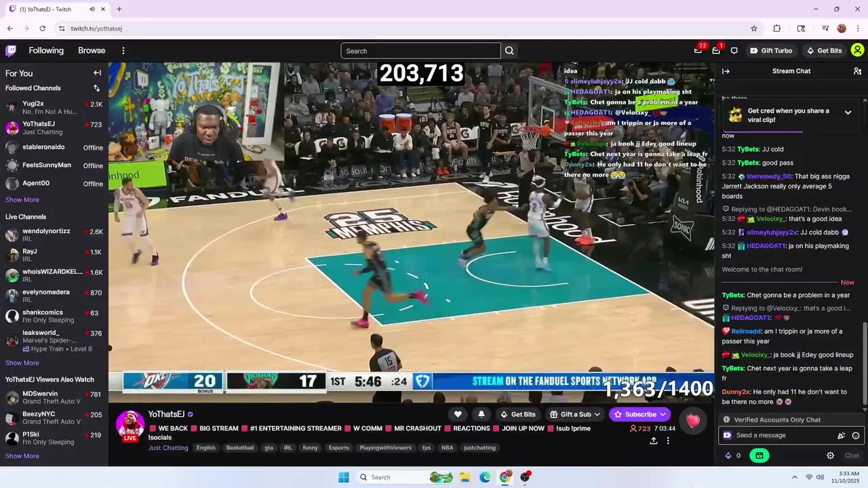Open chat settings gear
The height and width of the screenshot is (488, 868).
(x=830, y=455)
